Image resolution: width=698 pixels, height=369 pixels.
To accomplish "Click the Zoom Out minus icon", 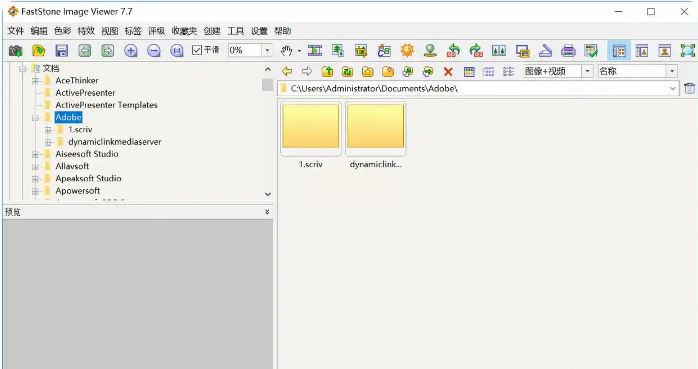I will click(154, 51).
